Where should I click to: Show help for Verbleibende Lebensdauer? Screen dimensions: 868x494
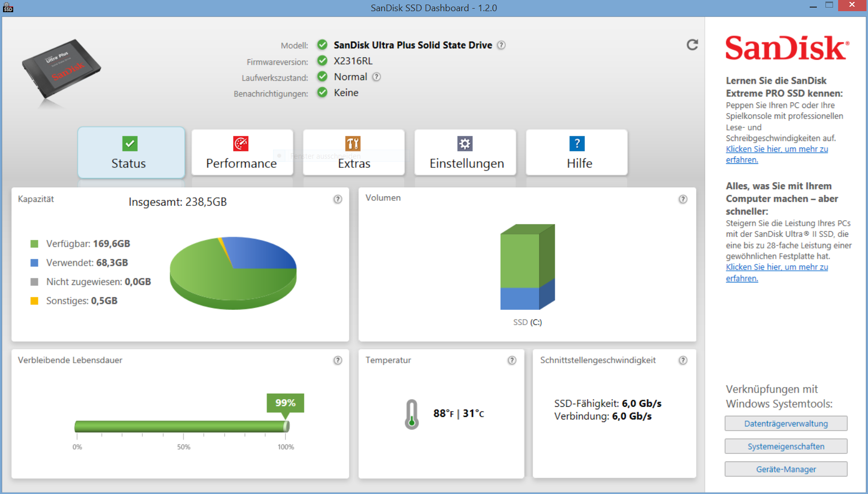point(337,360)
